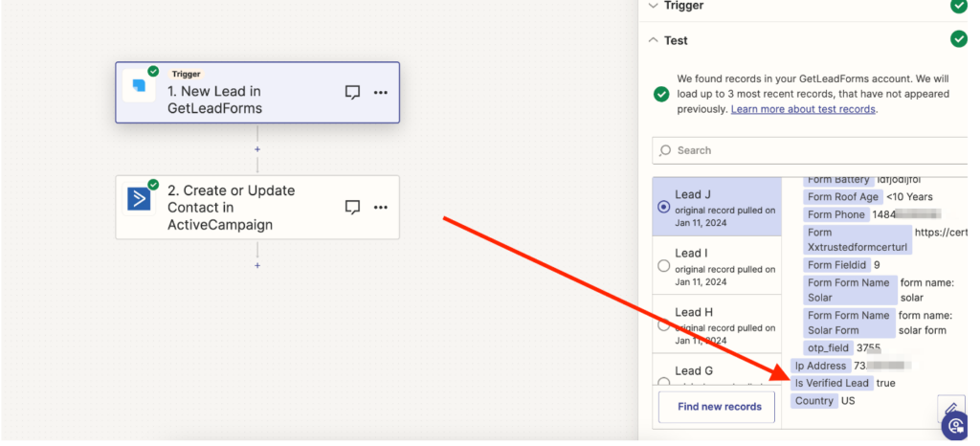Screen dimensions: 980x446
Task: Click the Form Battery field label
Action: [x=837, y=179]
